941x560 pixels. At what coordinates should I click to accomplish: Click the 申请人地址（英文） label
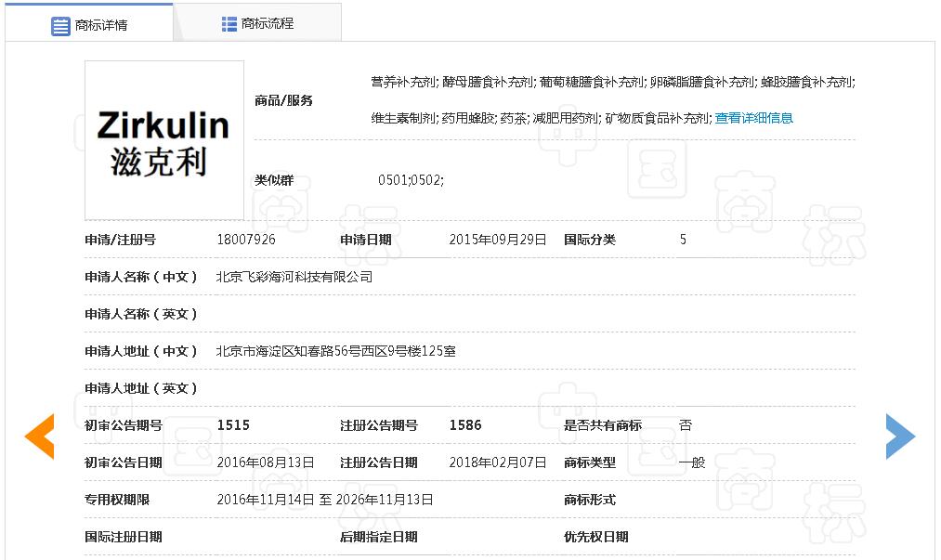(141, 389)
